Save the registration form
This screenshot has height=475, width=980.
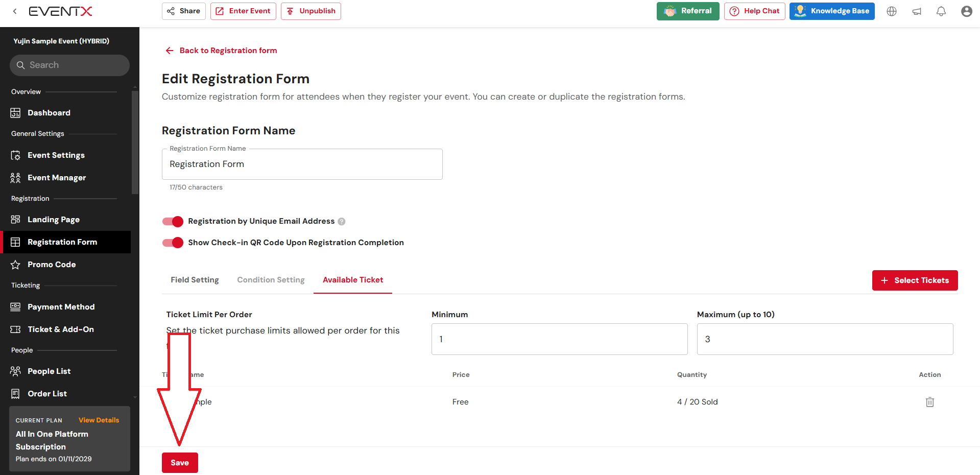pyautogui.click(x=180, y=463)
